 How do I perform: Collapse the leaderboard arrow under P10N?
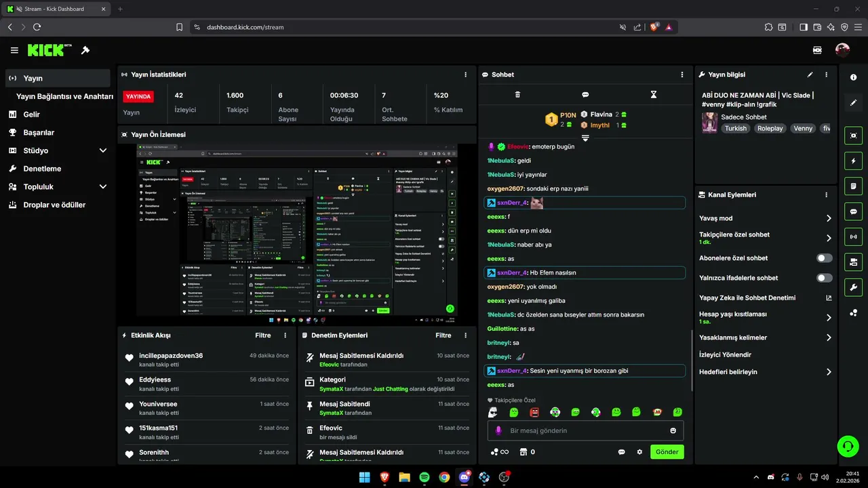585,138
